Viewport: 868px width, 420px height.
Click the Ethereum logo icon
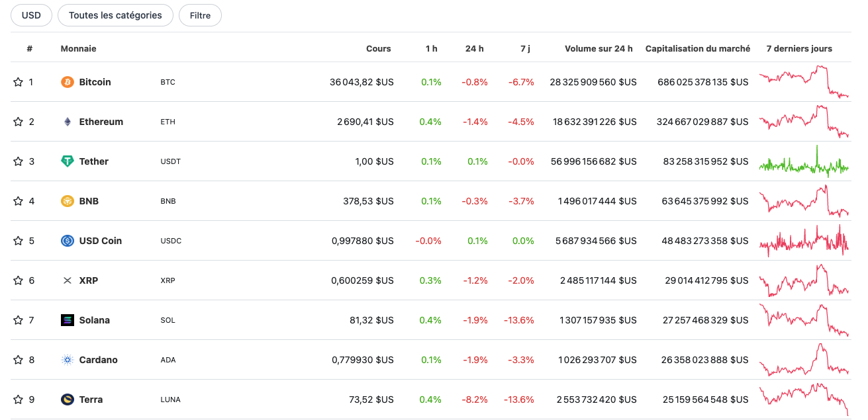[x=67, y=122]
